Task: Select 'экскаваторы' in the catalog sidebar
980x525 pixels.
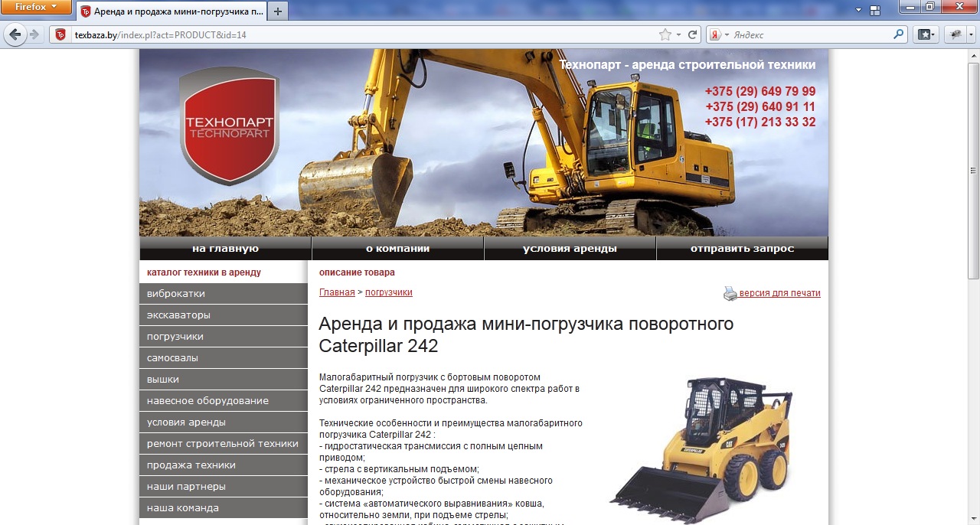Action: (224, 315)
